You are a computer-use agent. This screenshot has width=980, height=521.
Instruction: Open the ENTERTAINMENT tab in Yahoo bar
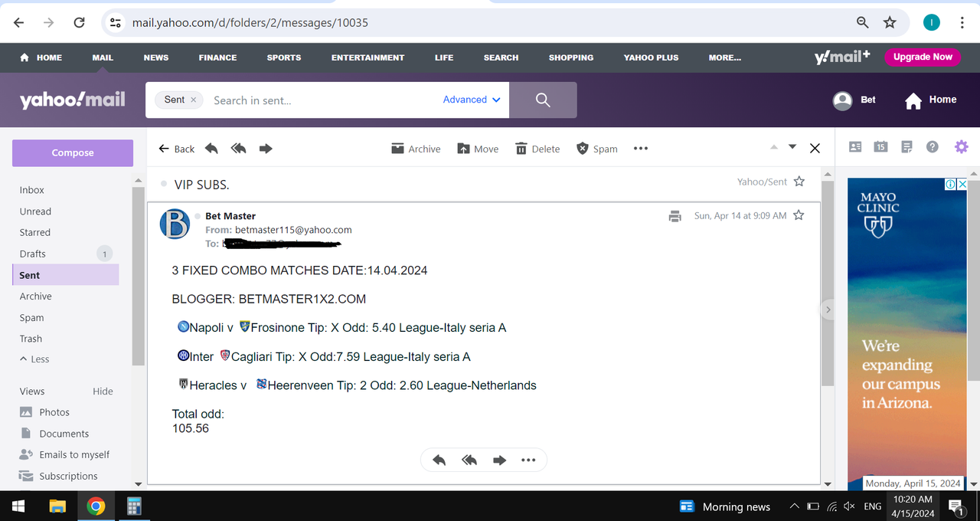point(367,57)
